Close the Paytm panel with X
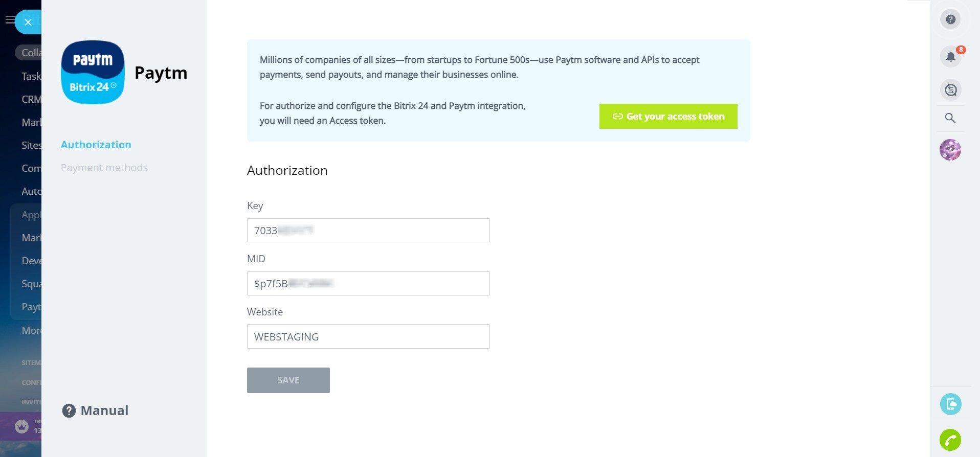The image size is (980, 457). 28,22
